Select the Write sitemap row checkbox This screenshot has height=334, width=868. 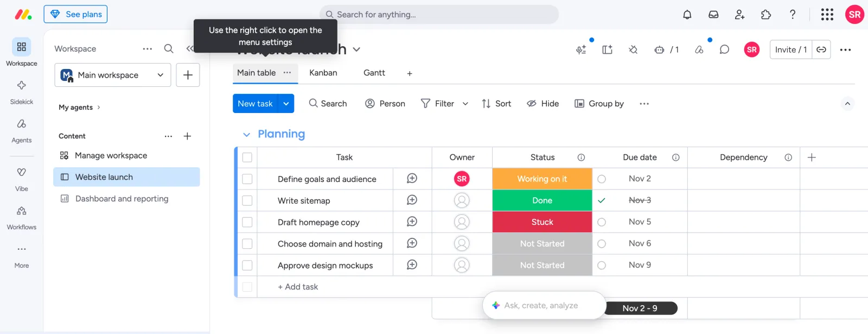tap(247, 200)
